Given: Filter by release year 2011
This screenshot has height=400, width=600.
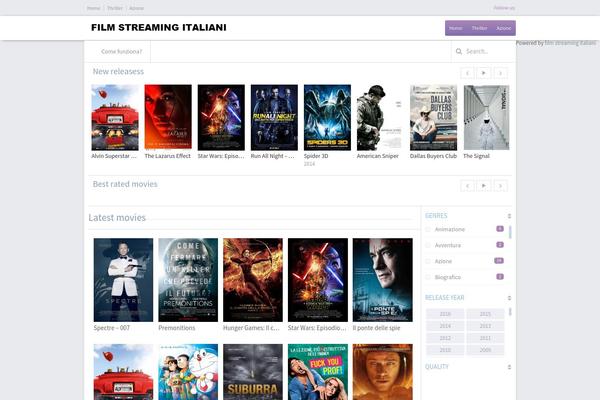Looking at the screenshot, I should (x=485, y=338).
